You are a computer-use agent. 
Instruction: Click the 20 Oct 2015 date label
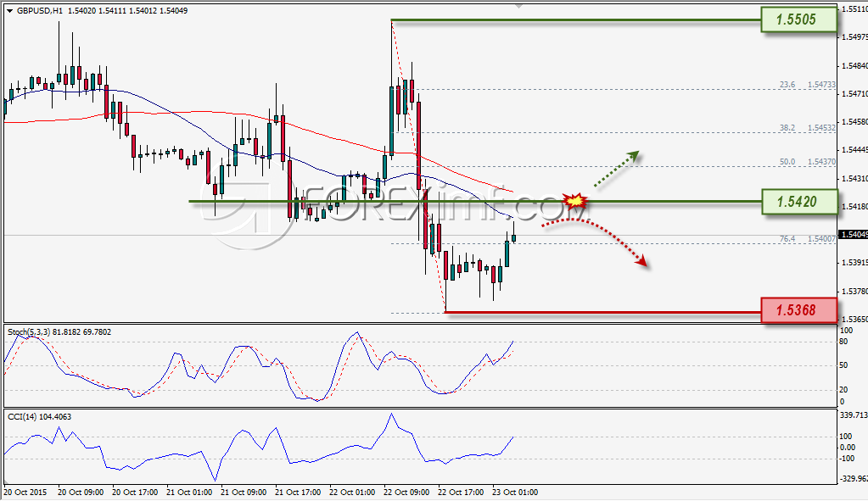pos(25,493)
